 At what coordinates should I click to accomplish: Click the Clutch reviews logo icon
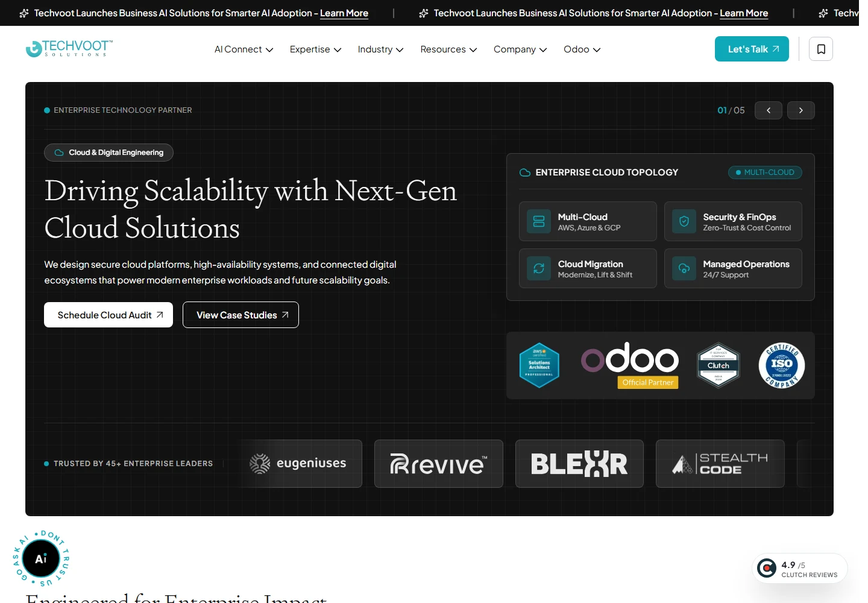coord(767,568)
